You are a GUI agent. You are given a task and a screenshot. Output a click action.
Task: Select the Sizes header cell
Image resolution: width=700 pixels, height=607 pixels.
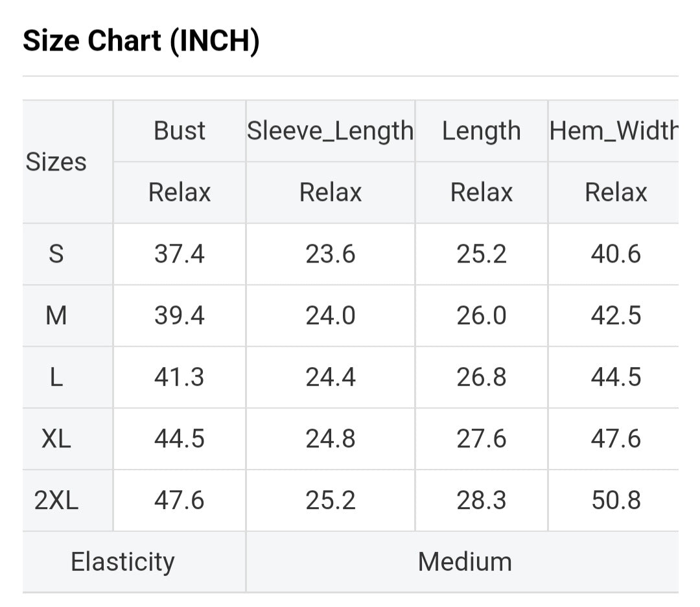[56, 161]
